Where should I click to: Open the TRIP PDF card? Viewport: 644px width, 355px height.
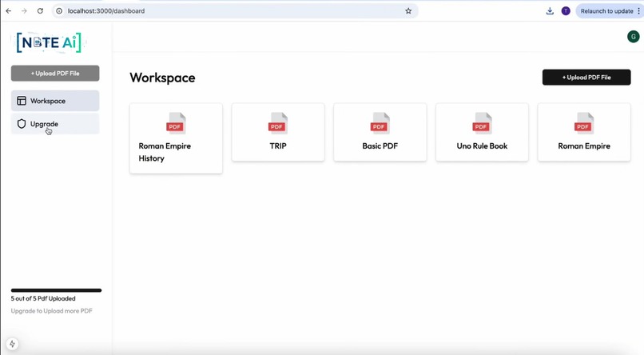pos(278,132)
